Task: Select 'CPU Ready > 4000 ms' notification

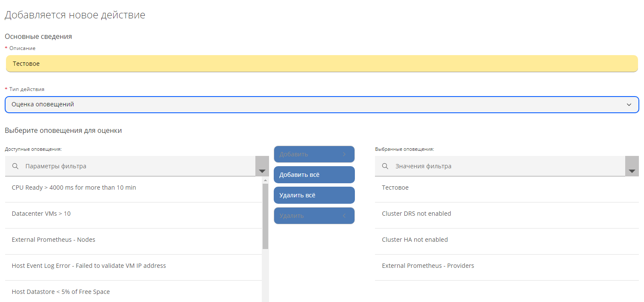Action: click(74, 188)
